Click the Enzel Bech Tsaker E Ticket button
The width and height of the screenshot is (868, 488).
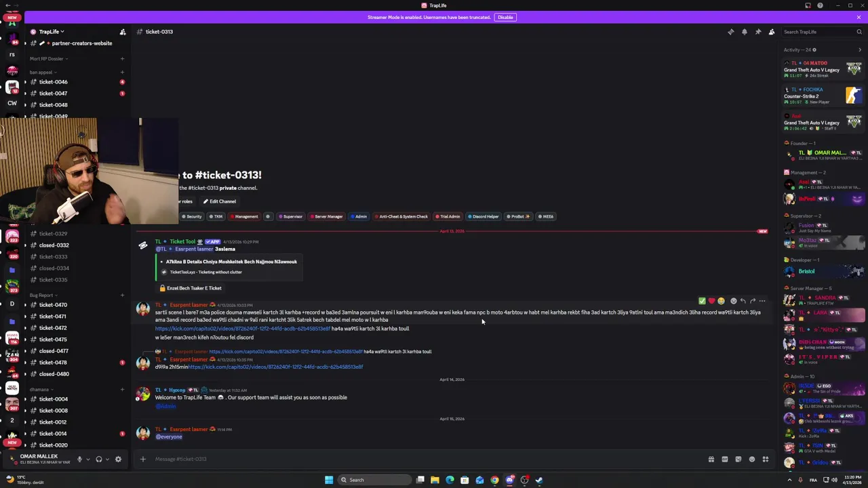click(191, 288)
